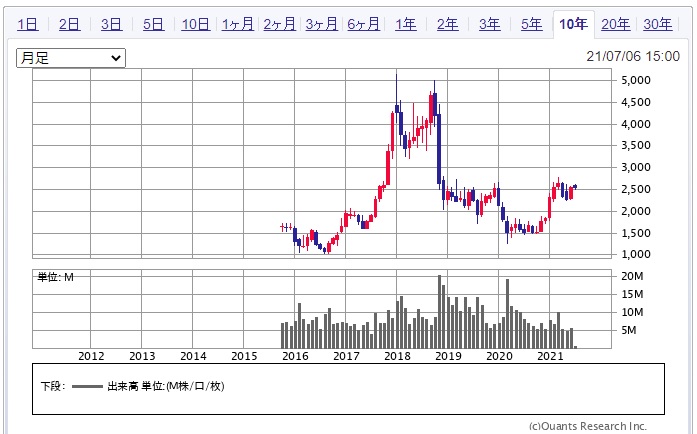Click the 5,000 price axis label
697x434 pixels.
(636, 80)
